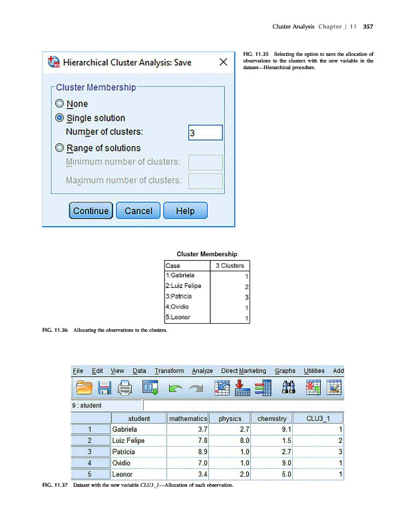Click the Find binoculars icon

[x=289, y=388]
